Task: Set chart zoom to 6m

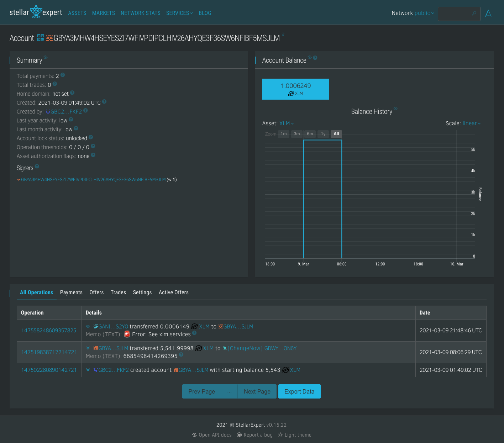Action: pos(310,134)
